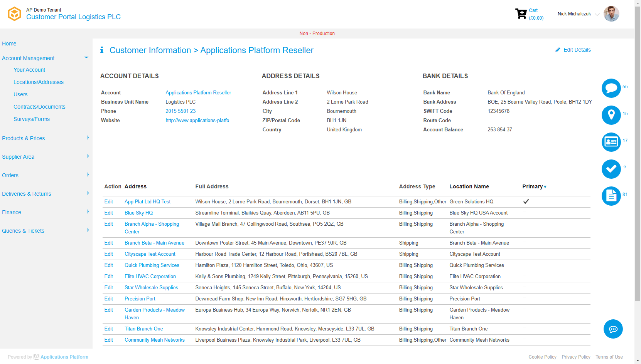641x364 pixels.
Task: Open Users menu item
Action: pyautogui.click(x=20, y=94)
